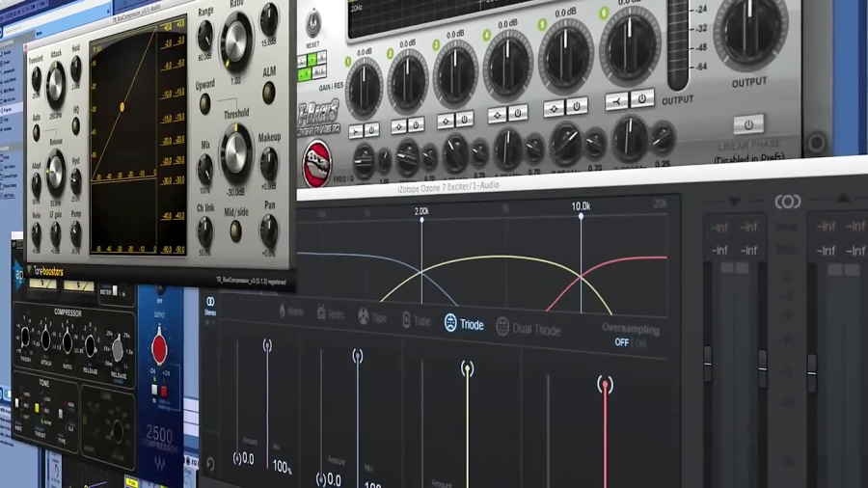Click the Attack knob in TB BusCompressor

(56, 85)
